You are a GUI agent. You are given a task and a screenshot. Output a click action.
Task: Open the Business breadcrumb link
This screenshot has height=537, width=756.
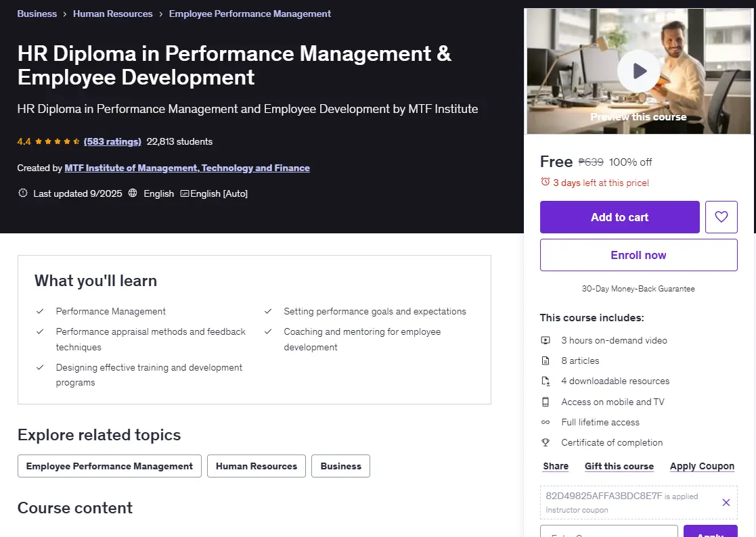click(37, 14)
